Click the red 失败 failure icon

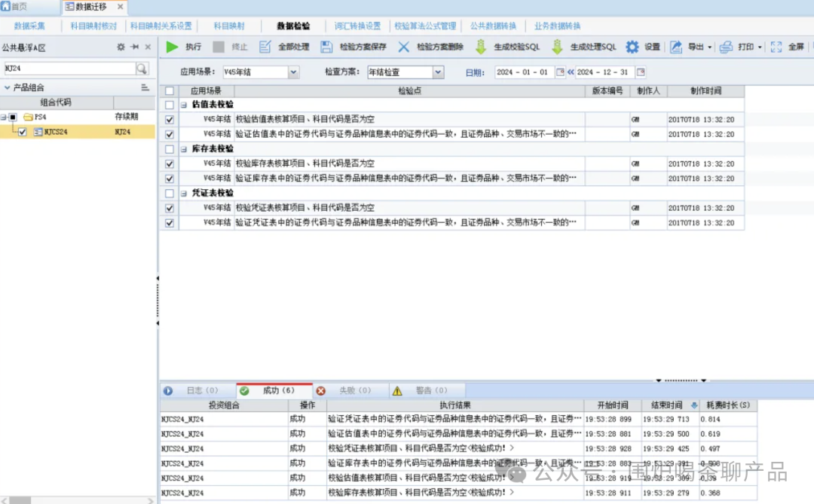point(321,391)
